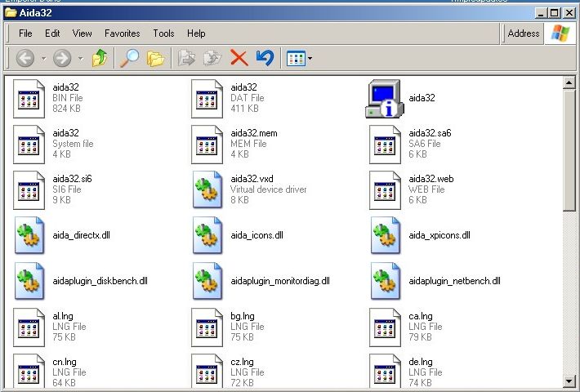Click the red Delete X icon
Image resolution: width=580 pixels, height=392 pixels.
pyautogui.click(x=239, y=59)
